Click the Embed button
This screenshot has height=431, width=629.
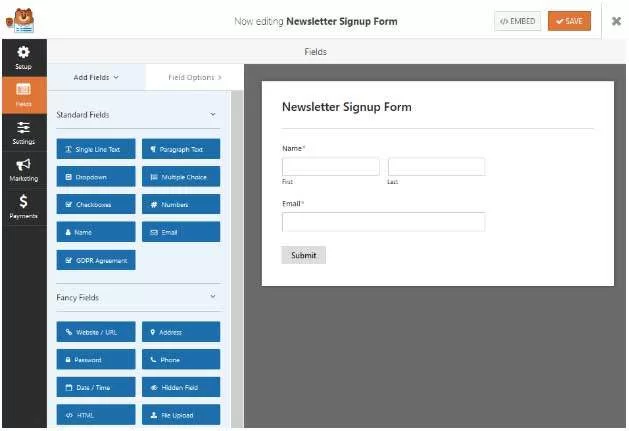517,21
